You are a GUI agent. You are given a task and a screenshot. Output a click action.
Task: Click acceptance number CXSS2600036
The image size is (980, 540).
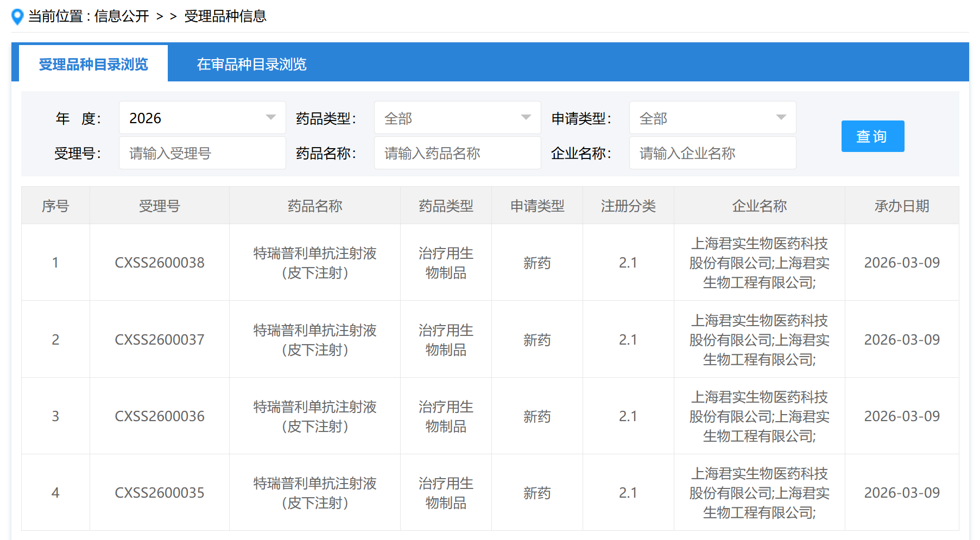click(160, 416)
